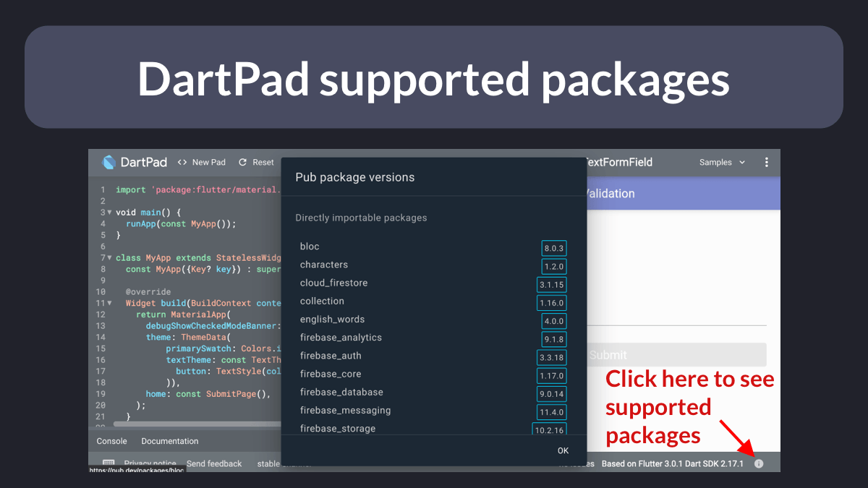Switch to the Console tab
Image resolution: width=868 pixels, height=488 pixels.
click(x=112, y=441)
